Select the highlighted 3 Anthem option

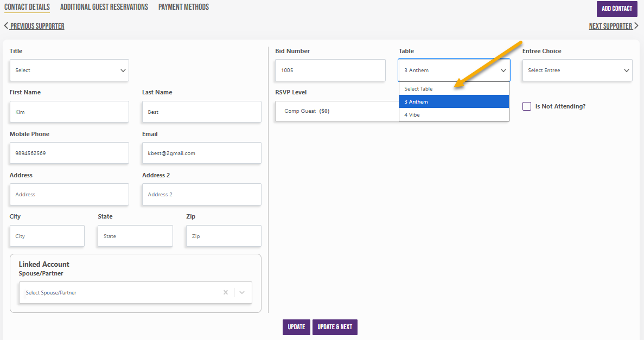pos(454,101)
